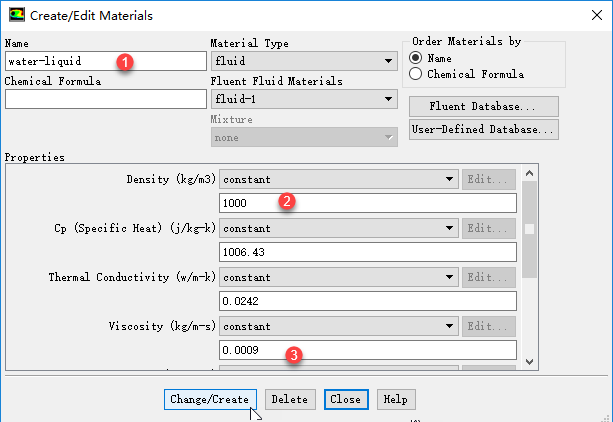Click the Fluent app icon in title bar
The width and height of the screenshot is (613, 422).
coord(15,16)
